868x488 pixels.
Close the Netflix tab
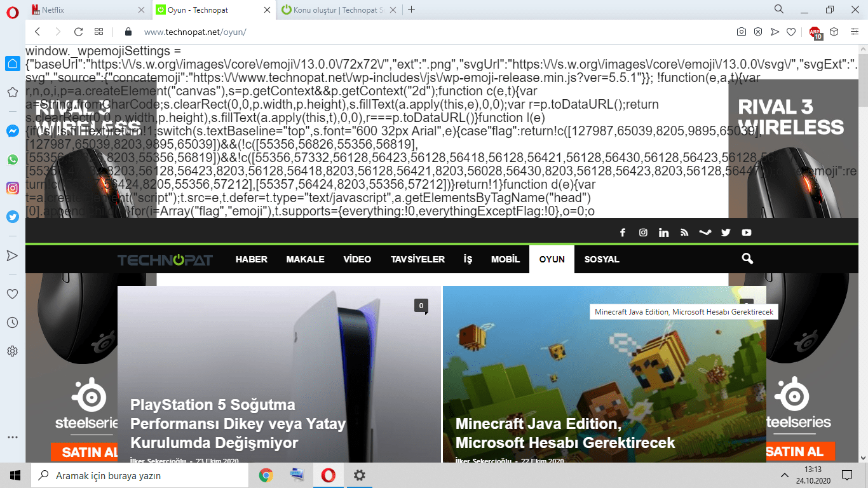(x=142, y=10)
